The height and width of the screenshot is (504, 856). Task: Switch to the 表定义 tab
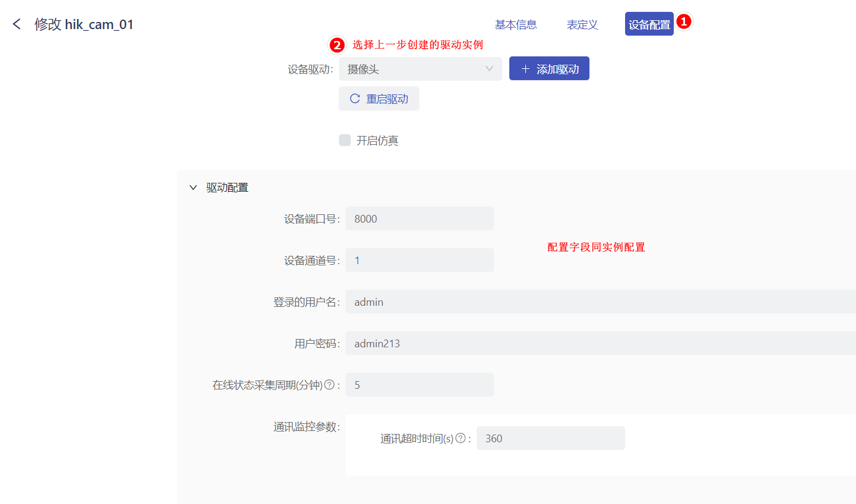coord(582,24)
